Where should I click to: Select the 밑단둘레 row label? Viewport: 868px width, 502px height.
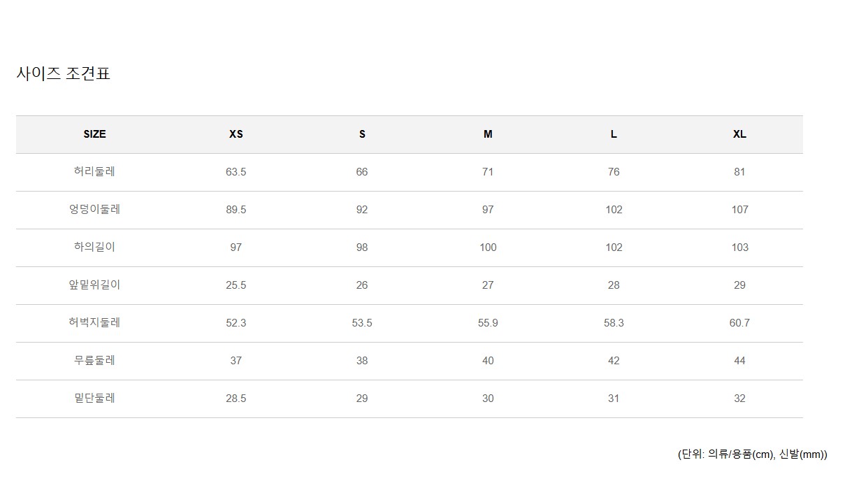pos(94,399)
